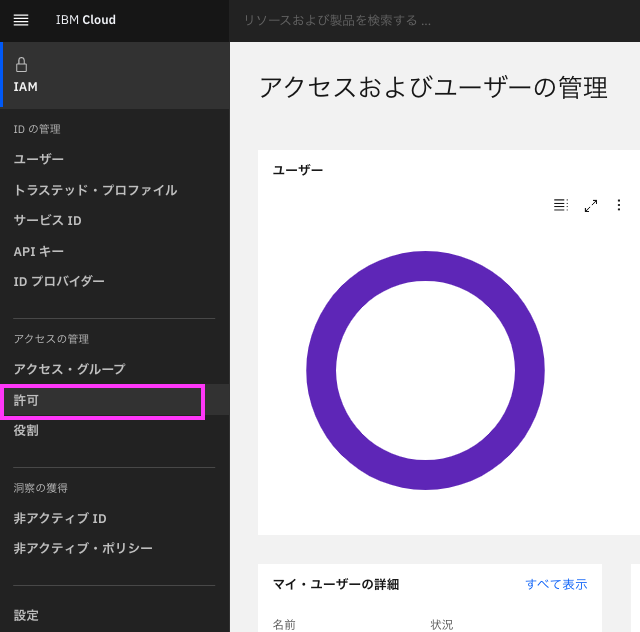This screenshot has height=632, width=640.
Task: Click the IBM Cloud logo link
Action: click(86, 20)
